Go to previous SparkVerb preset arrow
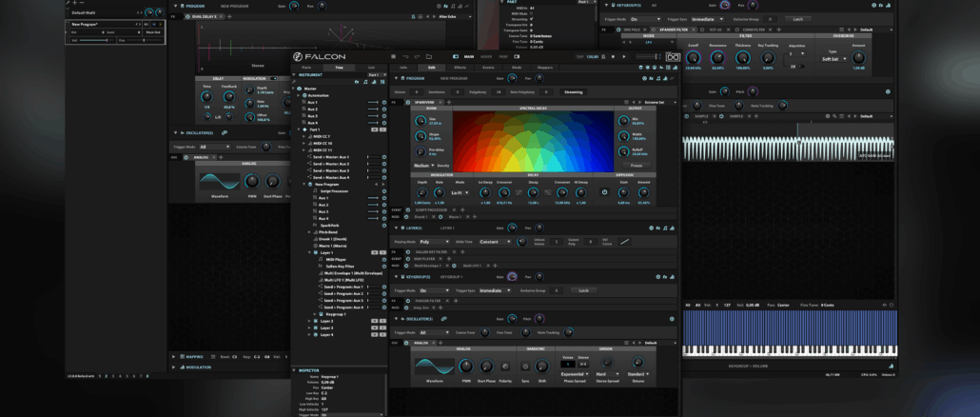 click(635, 102)
